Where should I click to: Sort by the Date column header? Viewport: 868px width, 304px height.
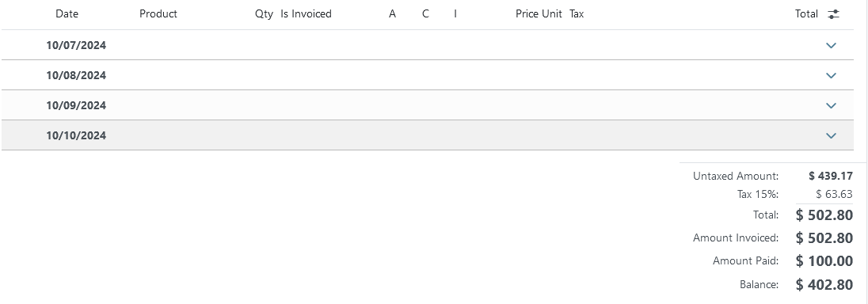(x=67, y=14)
